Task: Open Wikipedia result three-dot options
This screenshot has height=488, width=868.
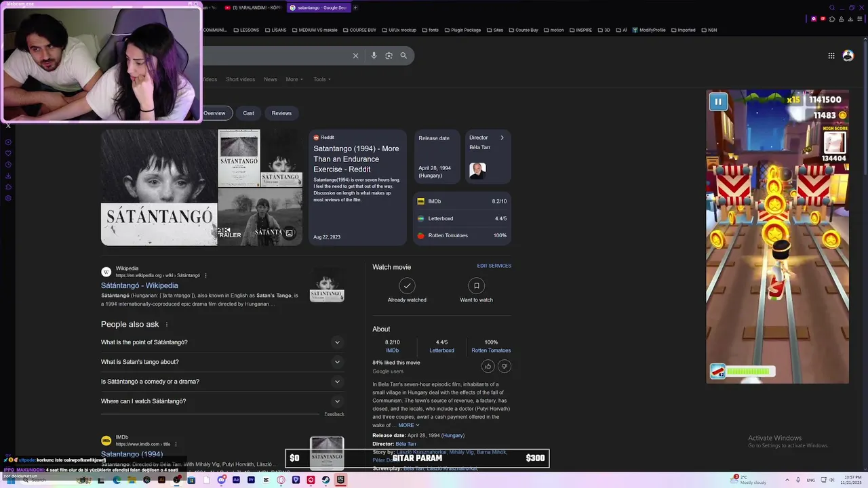Action: click(205, 275)
